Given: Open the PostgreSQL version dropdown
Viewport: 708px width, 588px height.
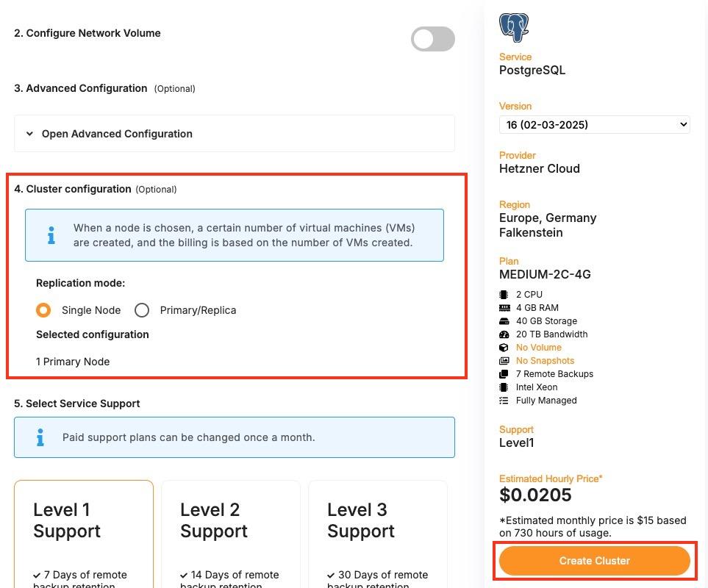Looking at the screenshot, I should tap(594, 125).
